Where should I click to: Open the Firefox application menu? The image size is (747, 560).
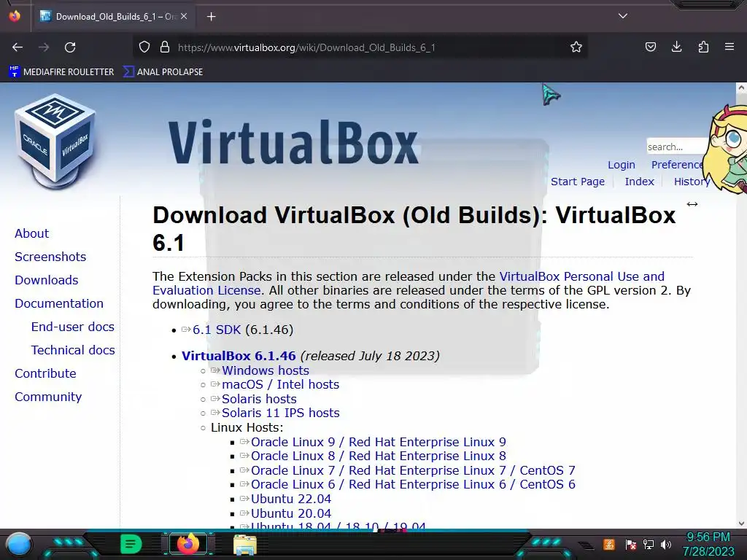click(729, 47)
